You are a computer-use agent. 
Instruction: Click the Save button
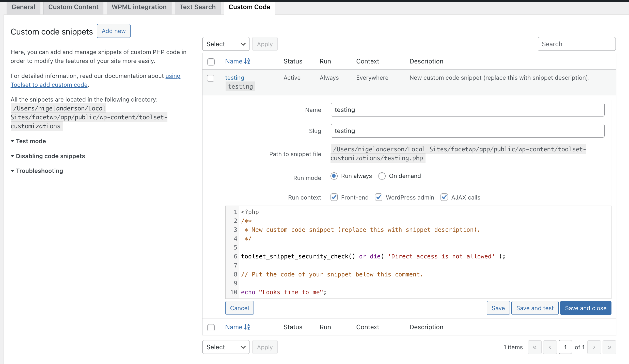point(498,308)
